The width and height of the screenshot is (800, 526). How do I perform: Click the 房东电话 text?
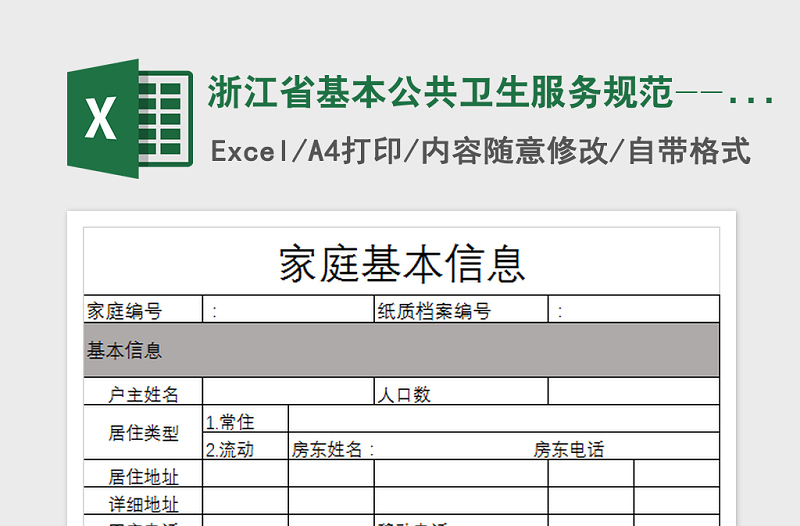[569, 449]
